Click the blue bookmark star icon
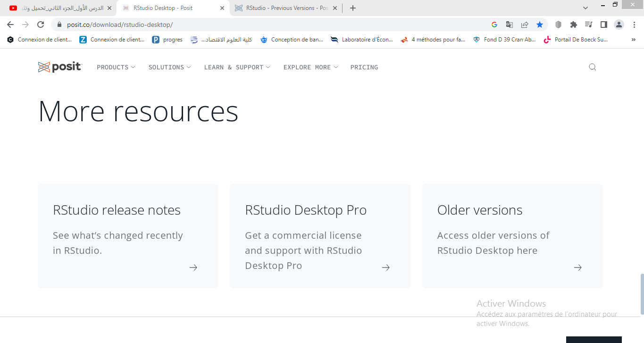 click(540, 25)
